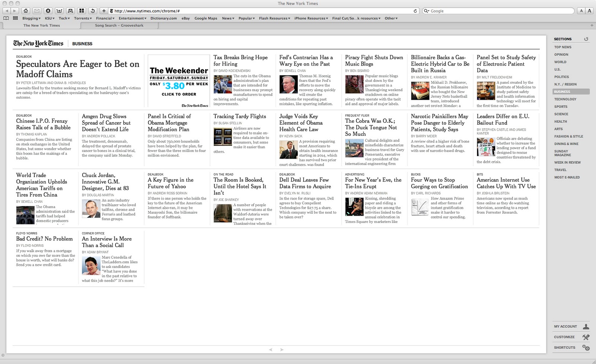Go forward with the Safari forward arrow
Viewport: 596px width, 364px height.
pyautogui.click(x=15, y=11)
